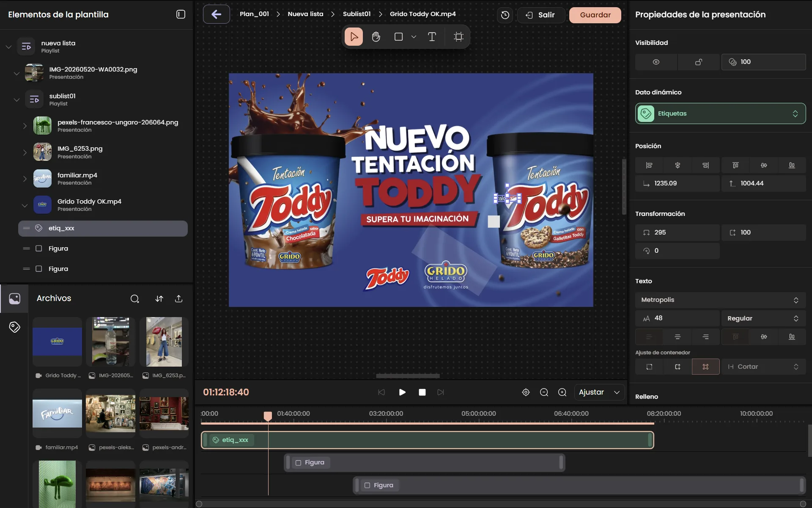Edit the opacity value 100
Viewport: 812px width, 508px height.
click(x=763, y=62)
